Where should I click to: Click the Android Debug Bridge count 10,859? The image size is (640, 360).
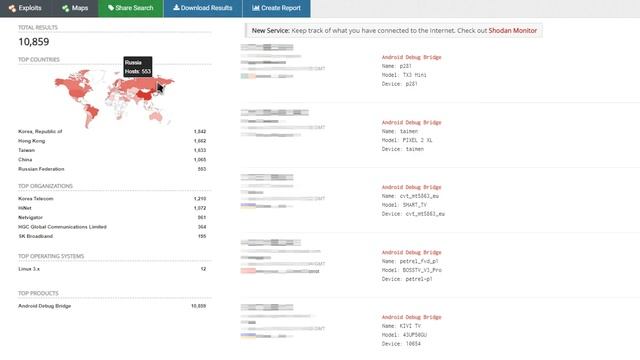click(x=198, y=306)
